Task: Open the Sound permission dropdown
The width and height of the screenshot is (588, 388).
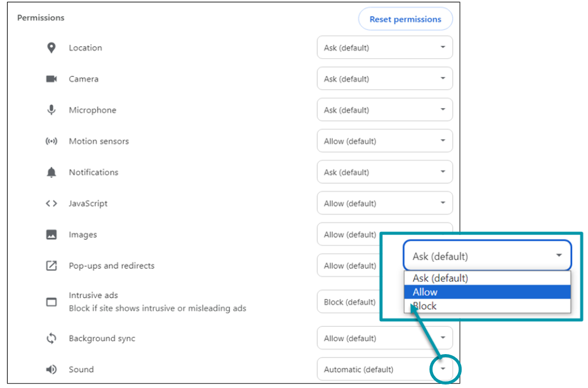Action: pyautogui.click(x=384, y=369)
